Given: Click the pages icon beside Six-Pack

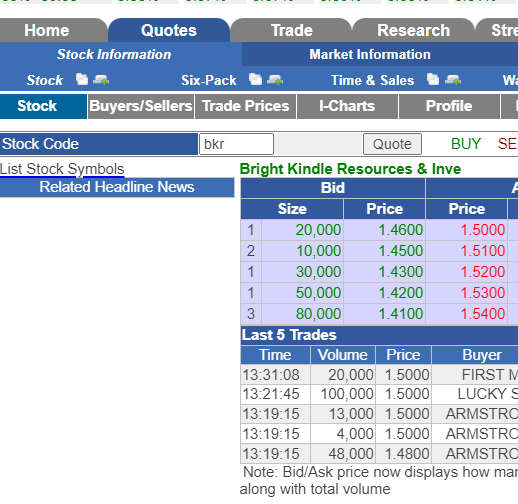Looking at the screenshot, I should click(x=256, y=80).
